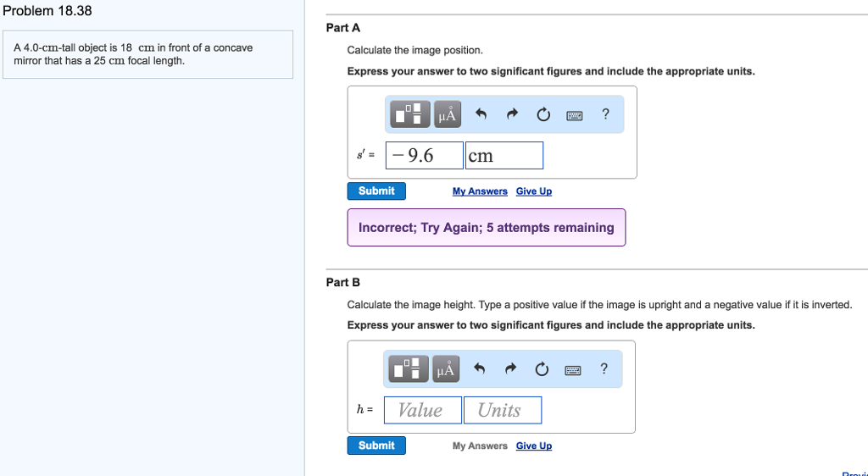Viewport: 868px width, 476px height.
Task: Click the undo arrow in Part A
Action: [481, 114]
